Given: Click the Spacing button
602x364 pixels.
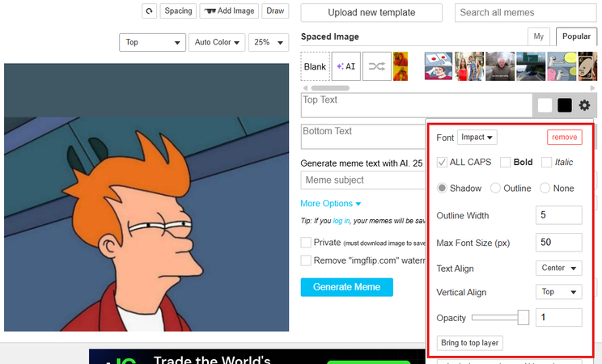Looking at the screenshot, I should point(178,11).
